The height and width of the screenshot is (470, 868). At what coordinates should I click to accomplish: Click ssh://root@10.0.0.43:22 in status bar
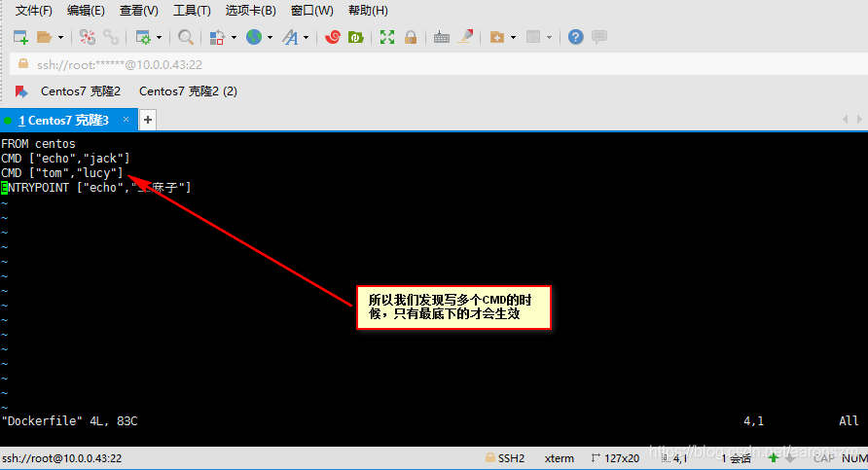[x=61, y=458]
